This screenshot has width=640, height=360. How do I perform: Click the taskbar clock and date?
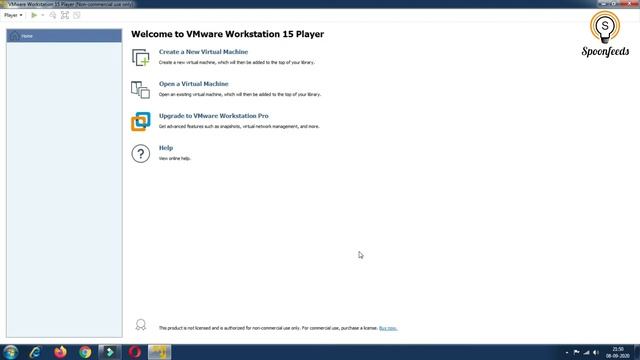(618, 353)
